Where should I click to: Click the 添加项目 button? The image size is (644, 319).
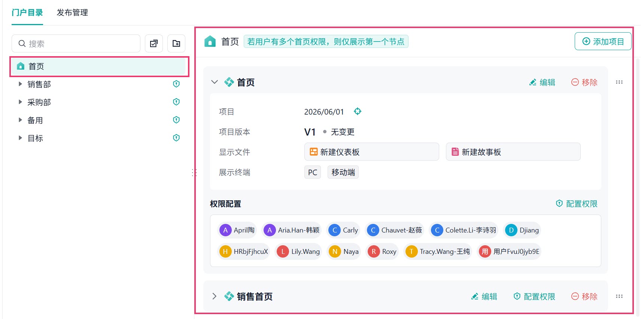(603, 41)
